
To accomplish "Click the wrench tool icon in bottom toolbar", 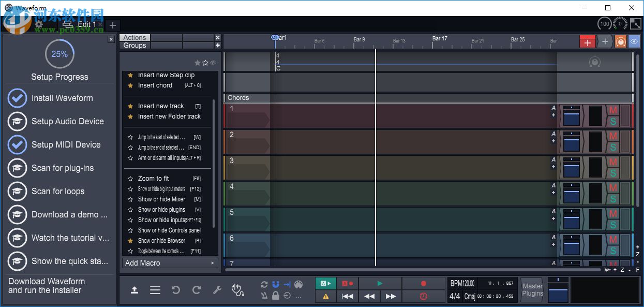I will coord(217,290).
